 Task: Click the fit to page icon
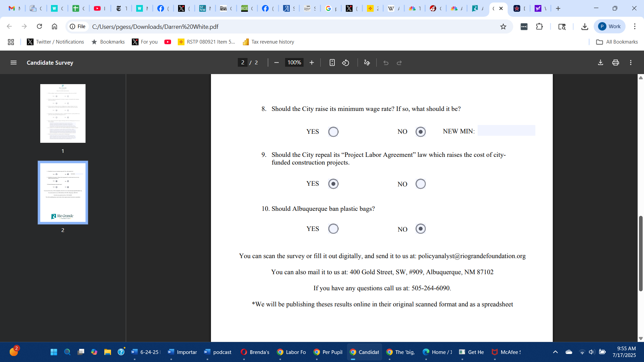point(332,63)
